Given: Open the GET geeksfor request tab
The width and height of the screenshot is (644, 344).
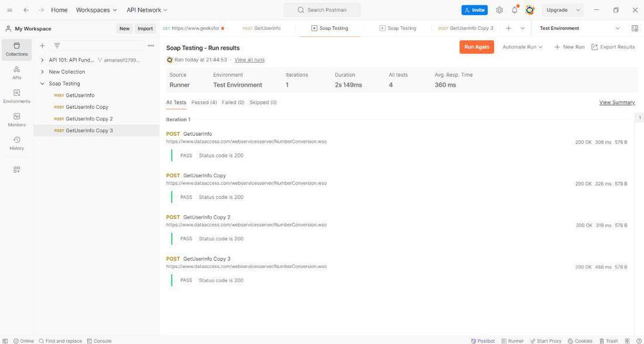Looking at the screenshot, I should coord(194,28).
